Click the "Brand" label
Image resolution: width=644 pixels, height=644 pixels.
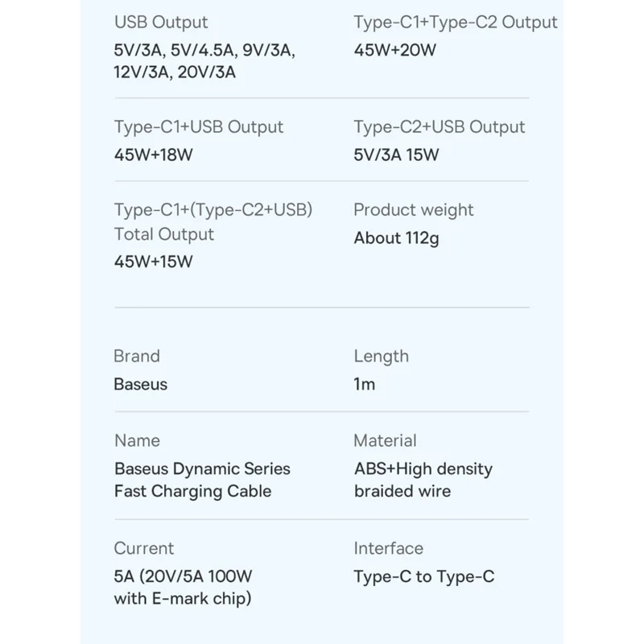tap(137, 356)
